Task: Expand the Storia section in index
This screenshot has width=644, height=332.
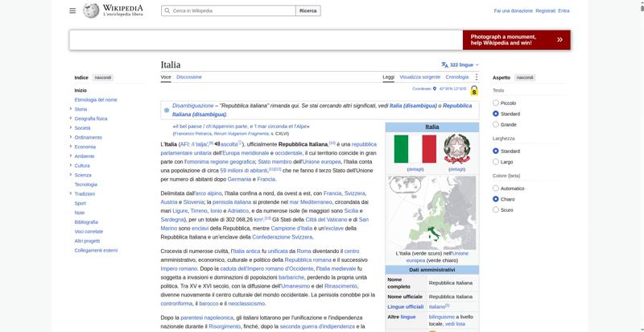Action: [x=71, y=109]
